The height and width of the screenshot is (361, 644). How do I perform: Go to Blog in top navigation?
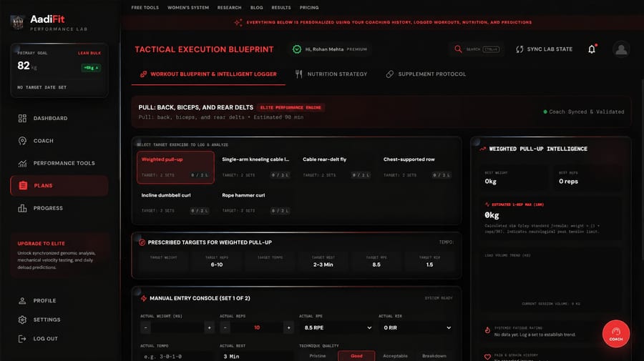pyautogui.click(x=257, y=8)
